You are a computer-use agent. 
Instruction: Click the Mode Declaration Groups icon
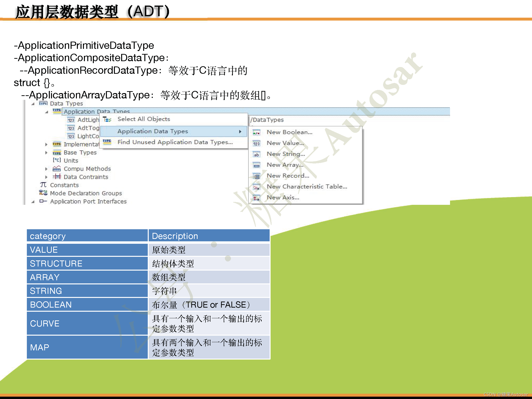pos(43,193)
